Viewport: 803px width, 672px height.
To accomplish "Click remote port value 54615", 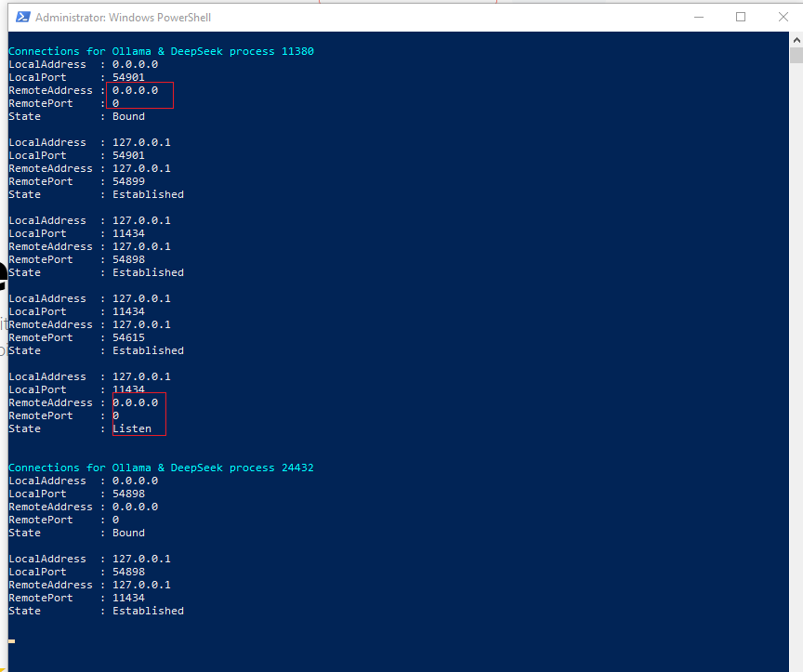I will pos(128,337).
